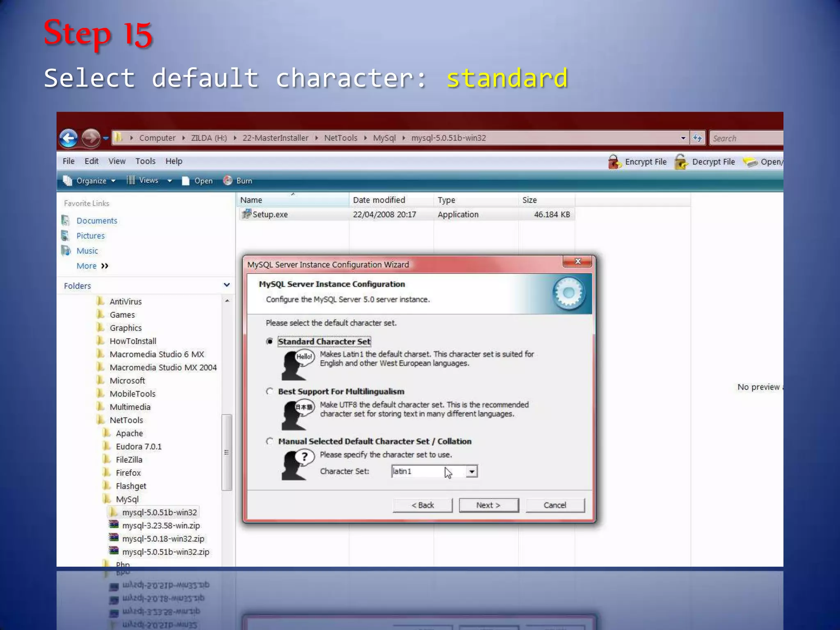The height and width of the screenshot is (630, 840).
Task: Select the MySql folder in tree
Action: tap(127, 499)
